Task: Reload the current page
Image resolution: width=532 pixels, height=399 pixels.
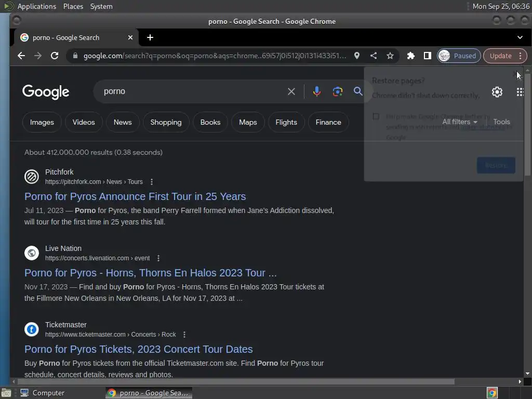Action: coord(54,56)
